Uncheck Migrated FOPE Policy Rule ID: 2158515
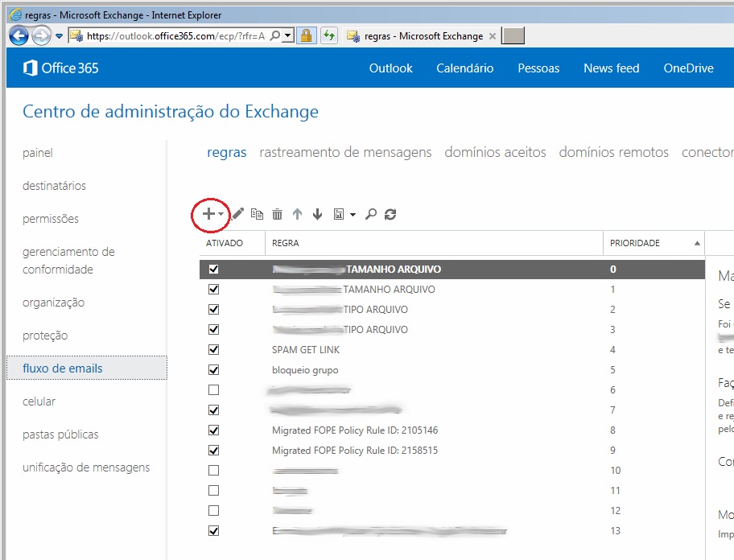Screen dimensions: 734x560 click(213, 450)
